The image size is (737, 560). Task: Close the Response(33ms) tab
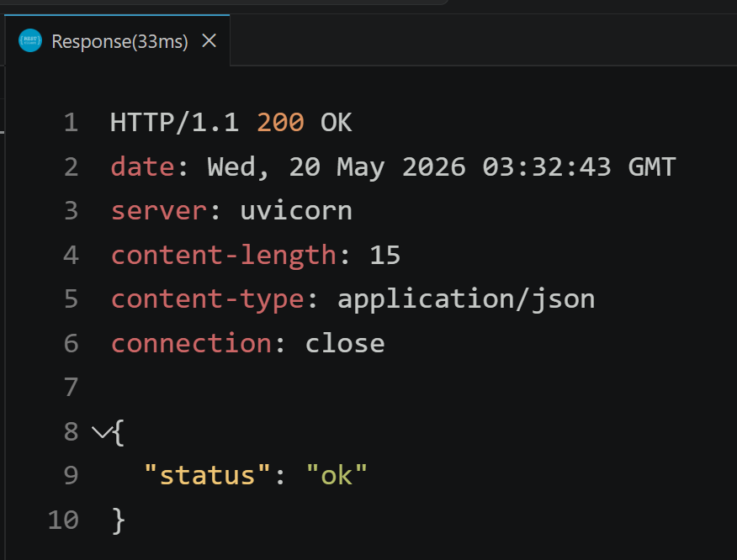pos(209,41)
